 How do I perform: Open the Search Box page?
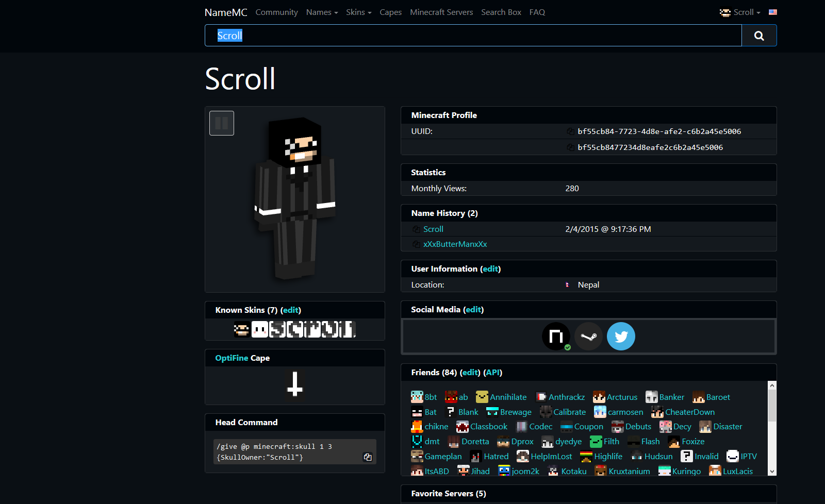(x=501, y=12)
